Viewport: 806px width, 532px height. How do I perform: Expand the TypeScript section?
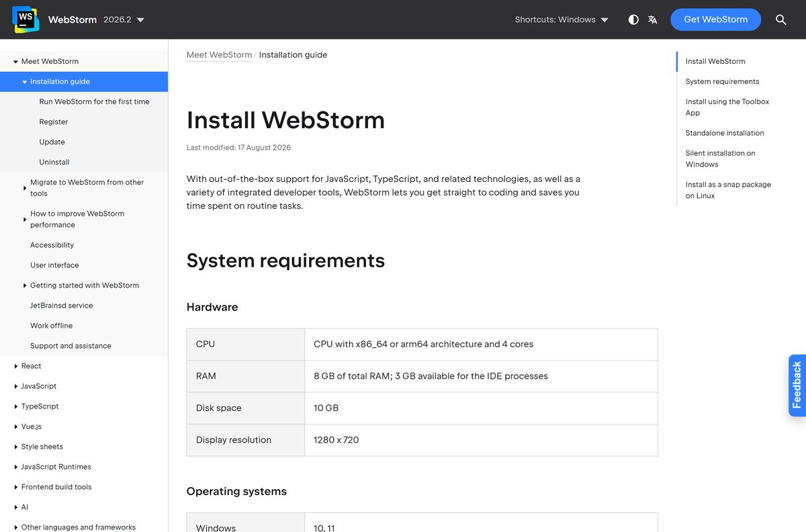pos(15,406)
